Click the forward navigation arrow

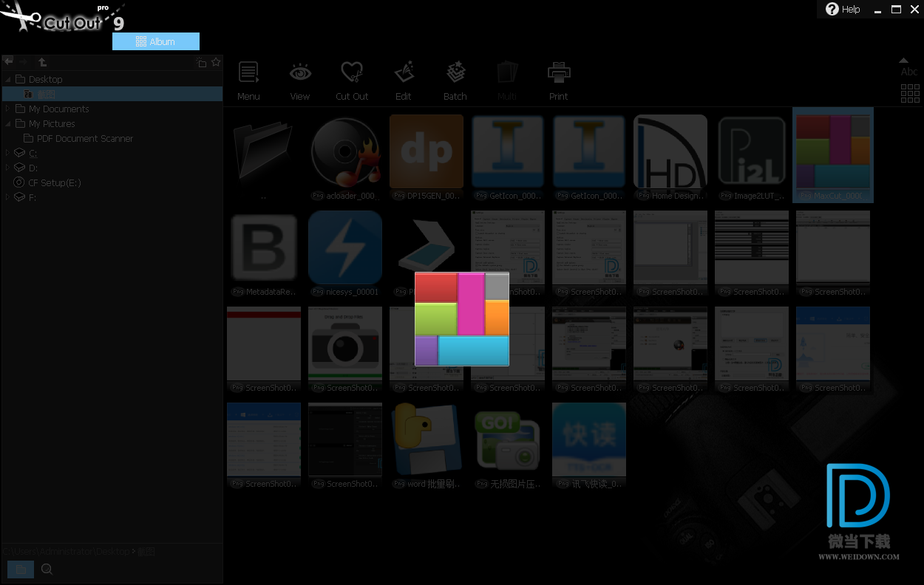pyautogui.click(x=24, y=62)
